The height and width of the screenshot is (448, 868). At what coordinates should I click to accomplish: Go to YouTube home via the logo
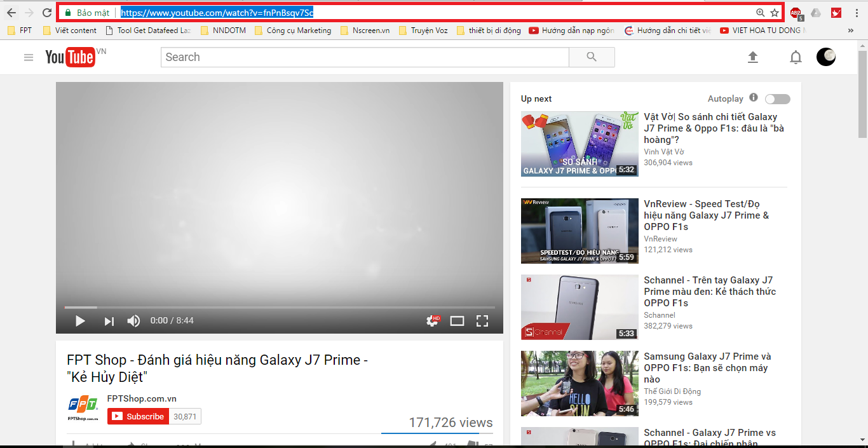coord(71,57)
